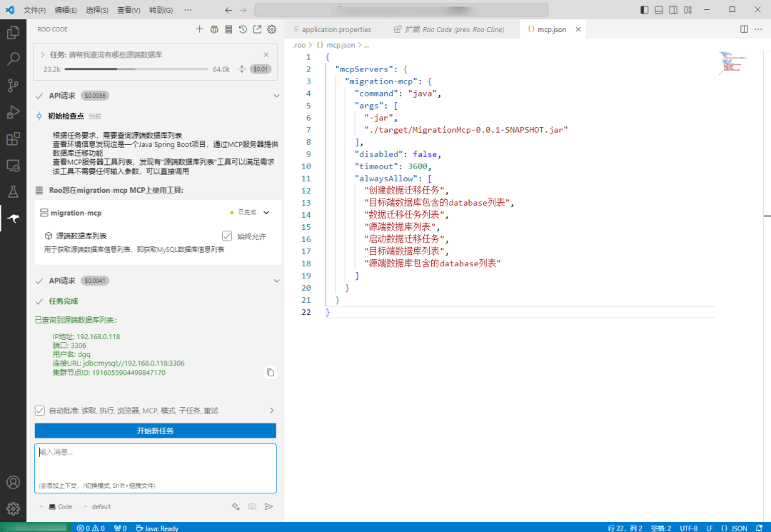Viewport: 771px width, 532px height.
Task: Click the 开始新任务 button
Action: (156, 431)
